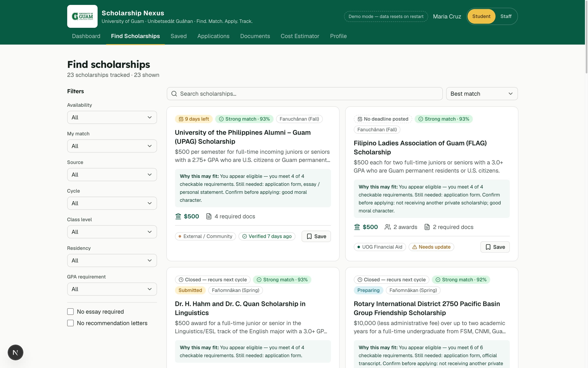This screenshot has width=588, height=368.
Task: Click calendar icon in No deadline posted badge
Action: (x=360, y=119)
